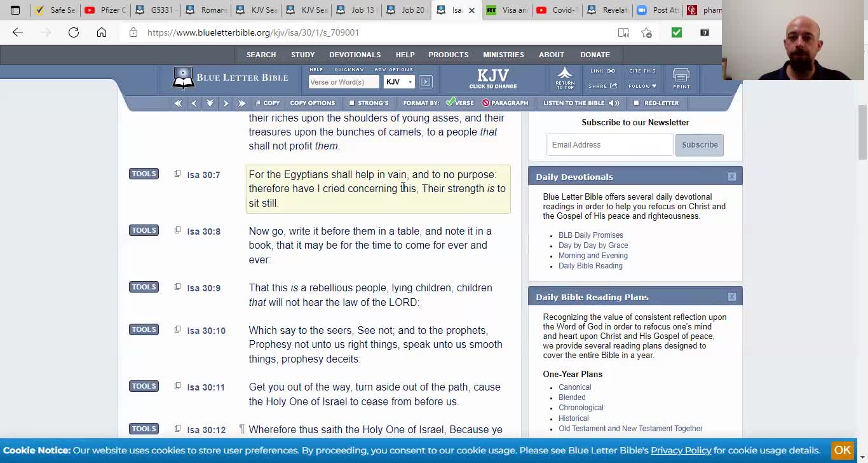Click the Share icon link
The height and width of the screenshot is (463, 868).
(x=602, y=86)
